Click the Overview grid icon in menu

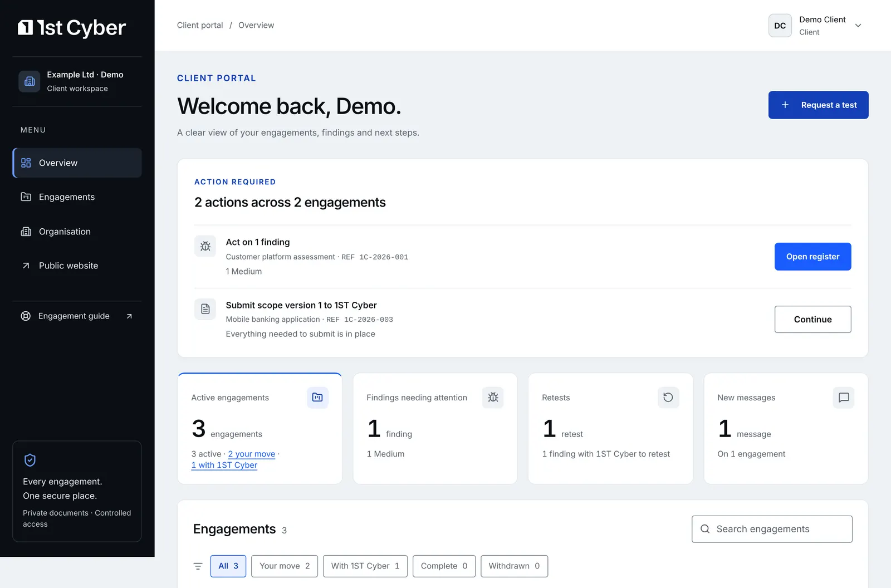point(26,163)
